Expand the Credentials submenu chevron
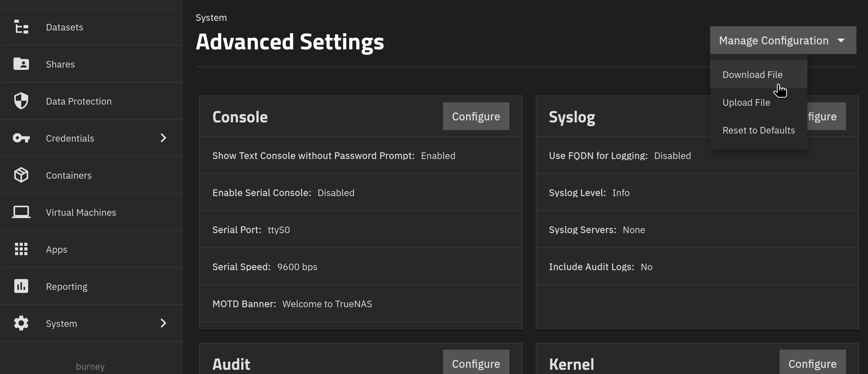The image size is (868, 374). click(x=163, y=138)
